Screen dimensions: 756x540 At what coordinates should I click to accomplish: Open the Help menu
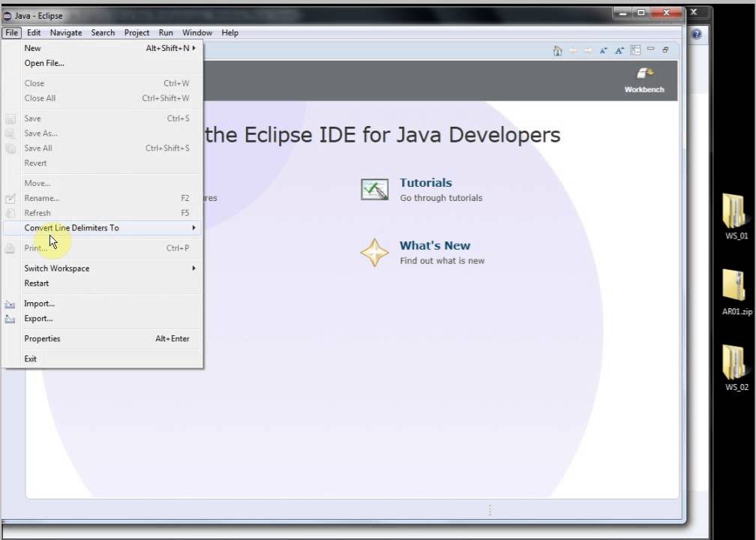[230, 33]
